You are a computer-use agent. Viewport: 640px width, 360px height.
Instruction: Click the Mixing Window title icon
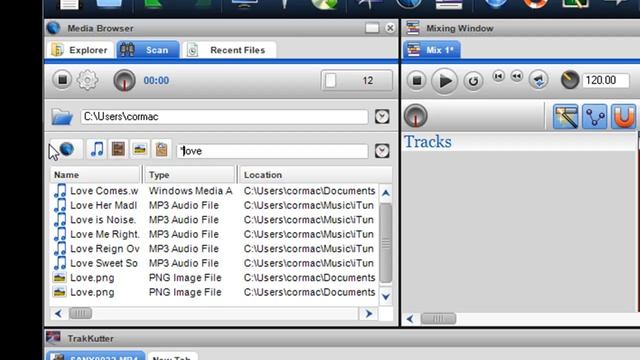click(x=413, y=28)
